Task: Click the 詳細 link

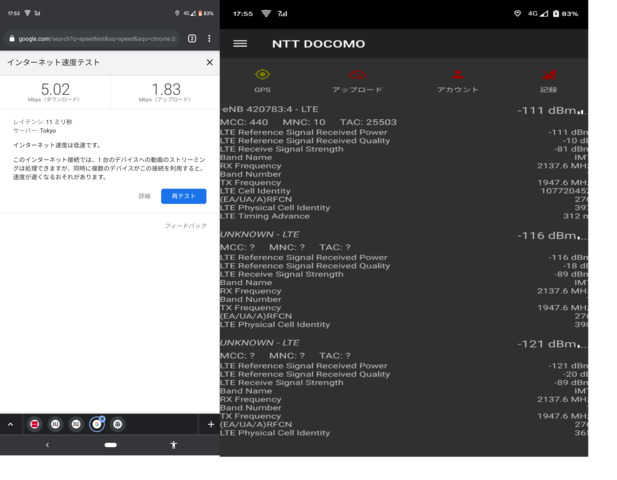Action: pos(144,196)
